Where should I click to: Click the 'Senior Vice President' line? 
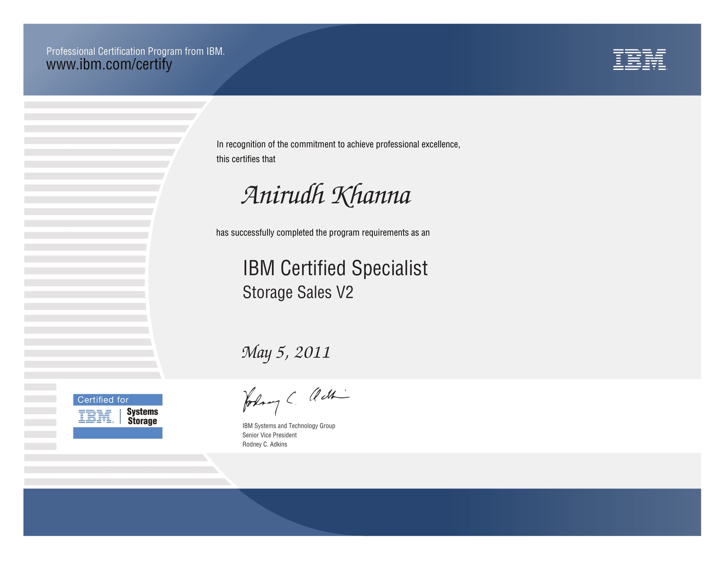coord(269,435)
